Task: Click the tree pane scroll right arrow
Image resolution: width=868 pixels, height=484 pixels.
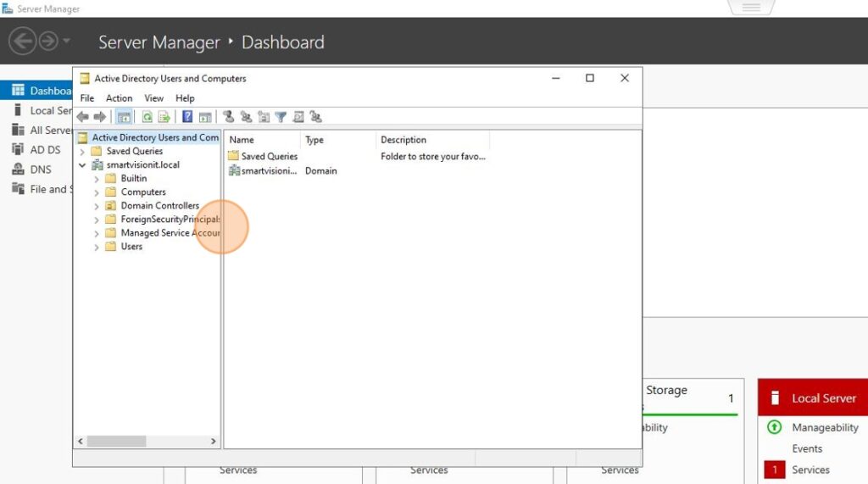Action: (x=213, y=442)
